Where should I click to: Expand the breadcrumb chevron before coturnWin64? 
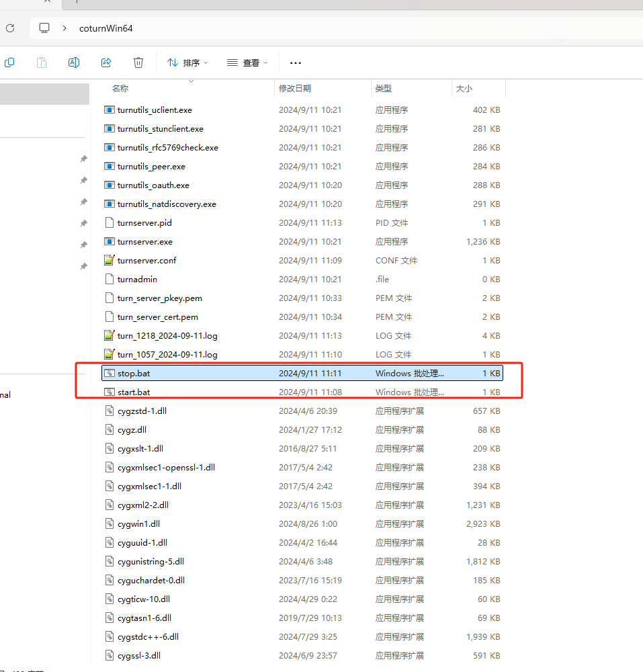pos(65,28)
